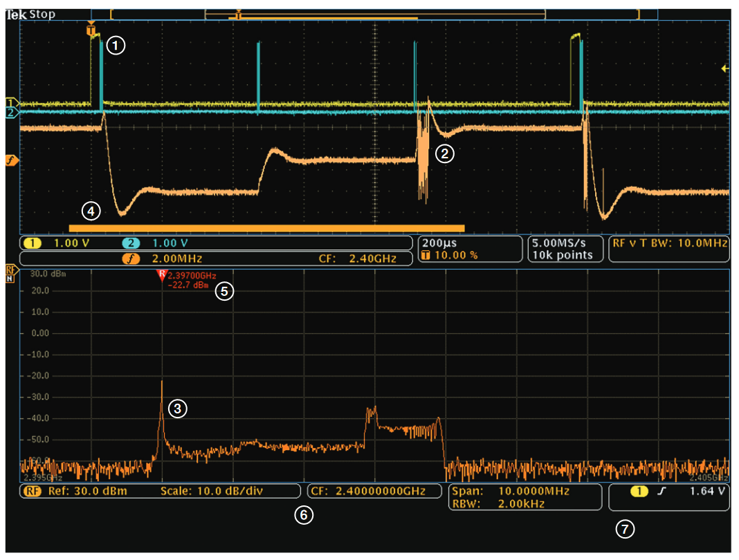Screen dimensions: 739x560
Task: Select the red reference marker at 2.39700GHz
Action: coord(162,275)
